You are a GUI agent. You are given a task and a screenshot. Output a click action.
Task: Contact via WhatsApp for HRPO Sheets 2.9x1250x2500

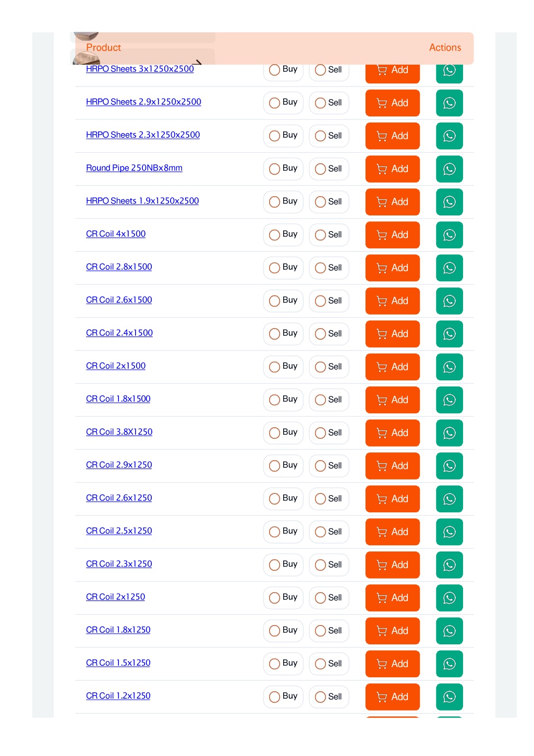(x=449, y=103)
